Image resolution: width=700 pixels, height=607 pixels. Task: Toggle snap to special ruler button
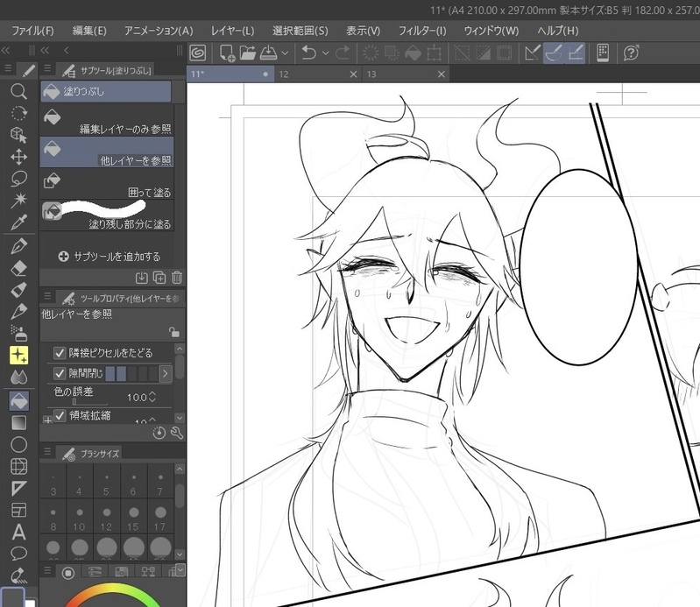(554, 53)
